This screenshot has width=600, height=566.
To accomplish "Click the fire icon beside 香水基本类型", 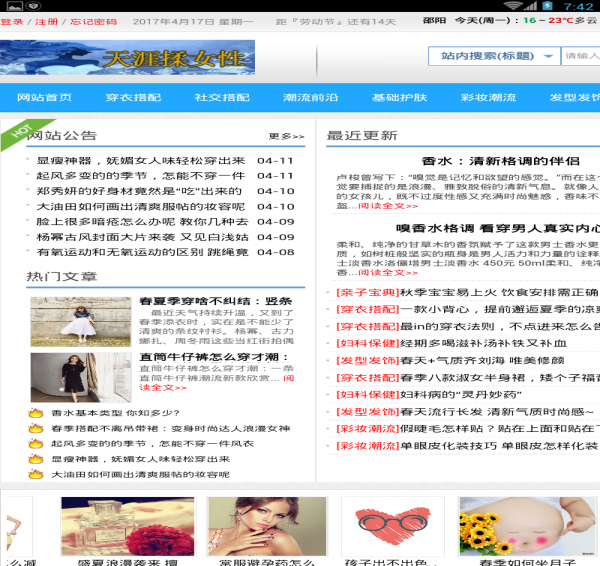I will point(36,413).
